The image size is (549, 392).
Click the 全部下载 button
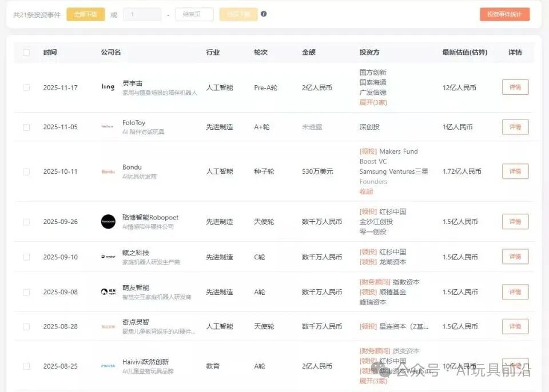(x=86, y=14)
